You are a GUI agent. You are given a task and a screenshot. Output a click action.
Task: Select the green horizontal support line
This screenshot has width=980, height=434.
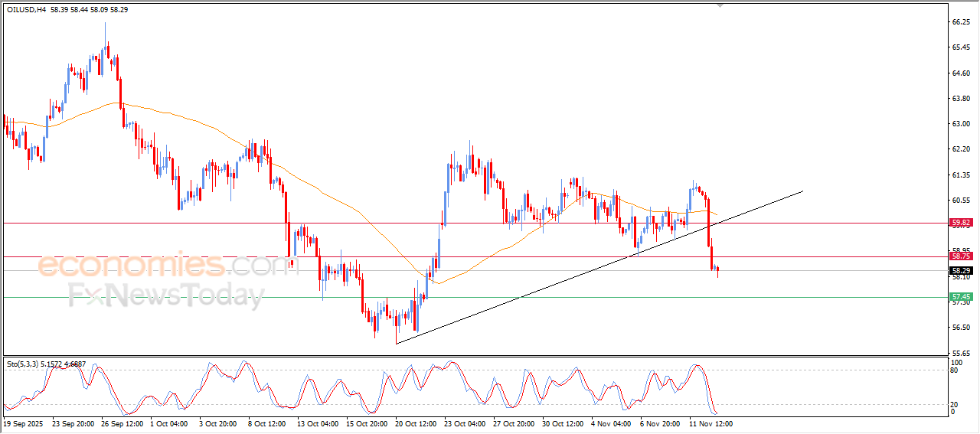[x=459, y=297]
